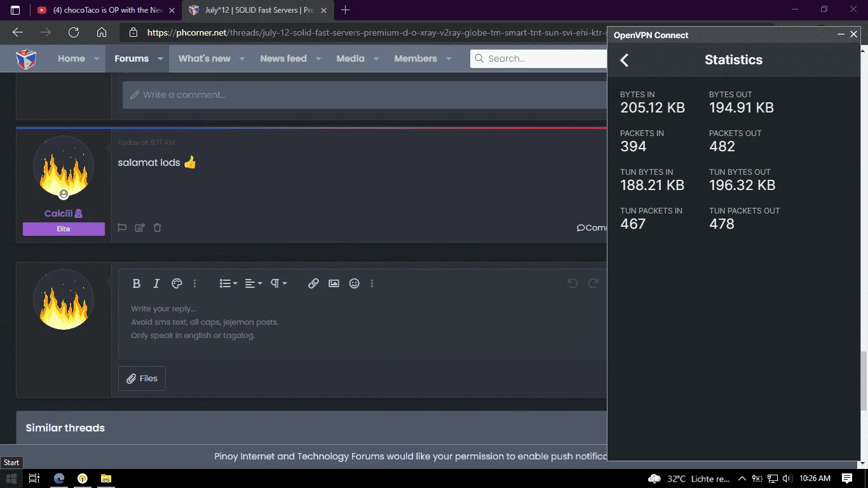Click the Write a comment field
868x488 pixels.
[x=365, y=95]
